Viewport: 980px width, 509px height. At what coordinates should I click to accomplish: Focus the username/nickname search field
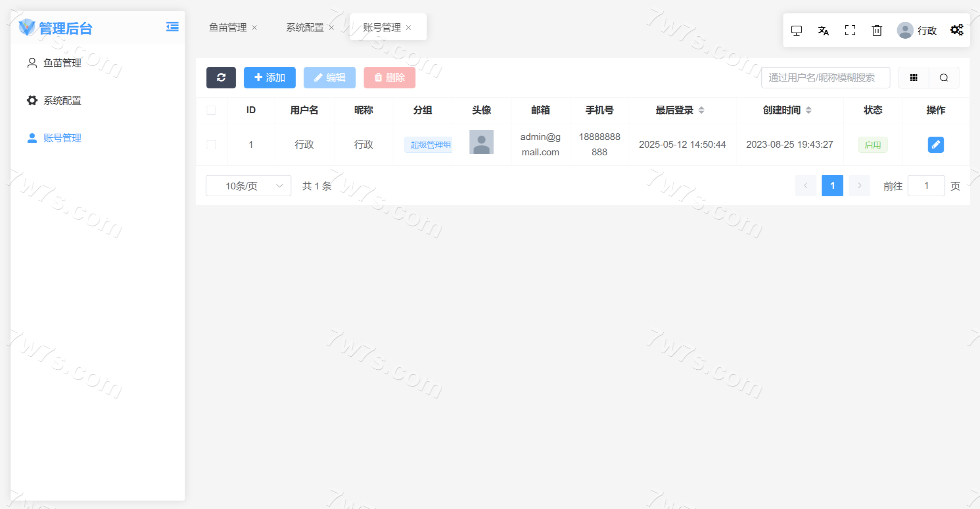click(825, 78)
